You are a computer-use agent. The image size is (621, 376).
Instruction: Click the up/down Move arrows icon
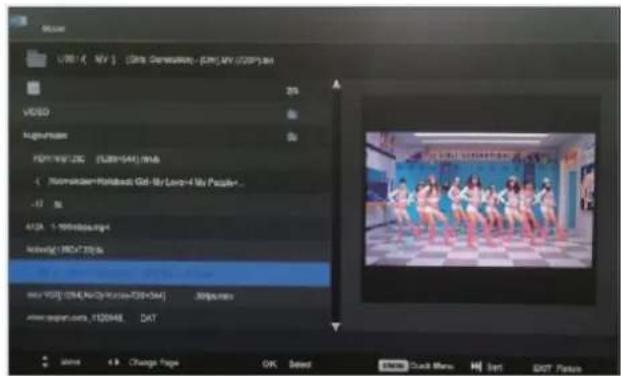coord(45,361)
